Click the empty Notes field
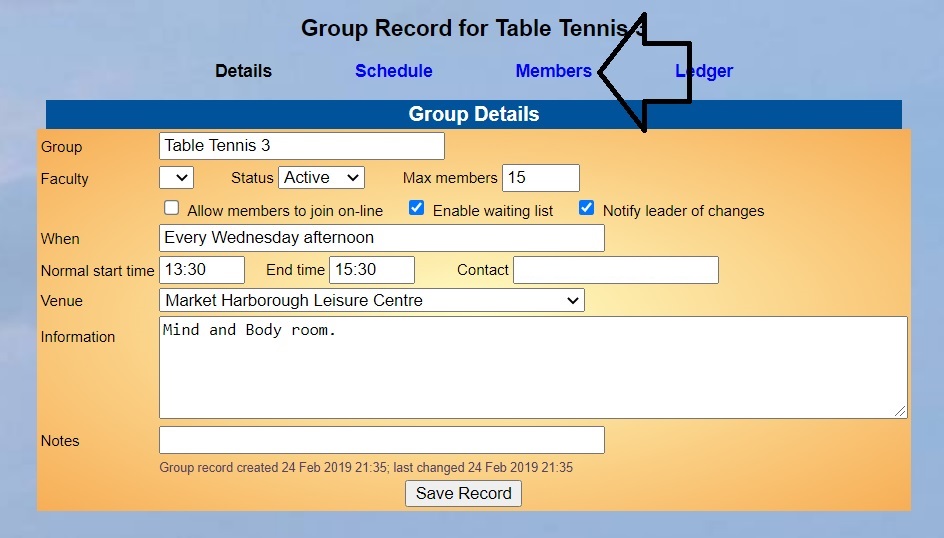Image resolution: width=944 pixels, height=538 pixels. (381, 440)
